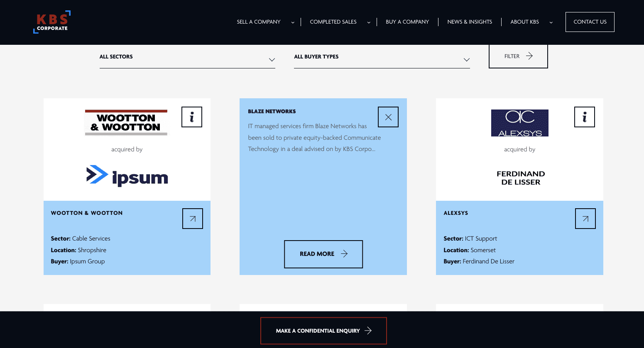Image resolution: width=644 pixels, height=348 pixels.
Task: Apply filters with the Filter button
Action: [x=518, y=56]
